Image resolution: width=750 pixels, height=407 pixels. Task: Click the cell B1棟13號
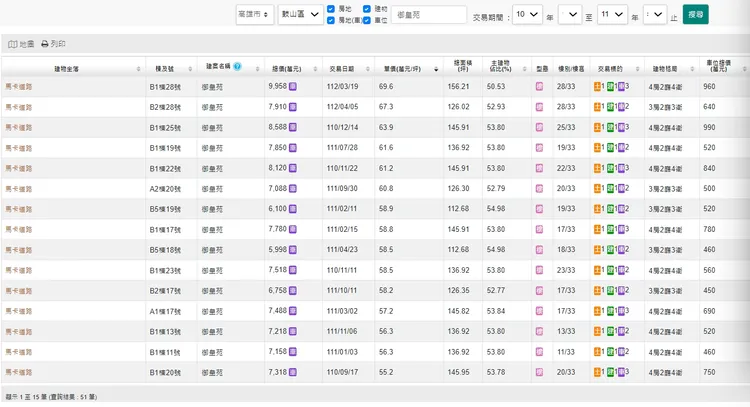[165, 331]
